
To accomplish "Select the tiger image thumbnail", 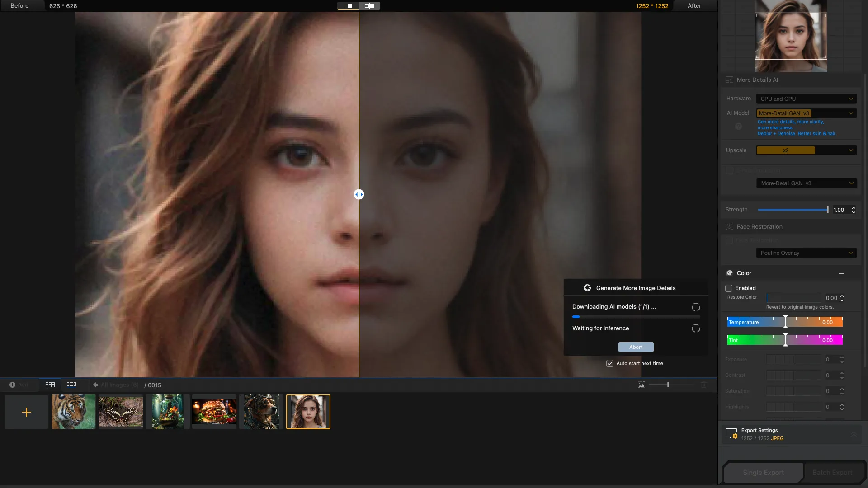I will click(x=74, y=412).
